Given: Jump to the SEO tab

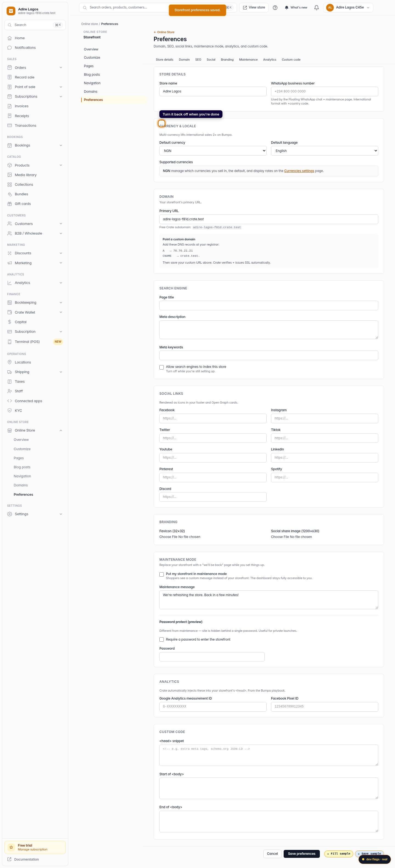Looking at the screenshot, I should [x=198, y=60].
